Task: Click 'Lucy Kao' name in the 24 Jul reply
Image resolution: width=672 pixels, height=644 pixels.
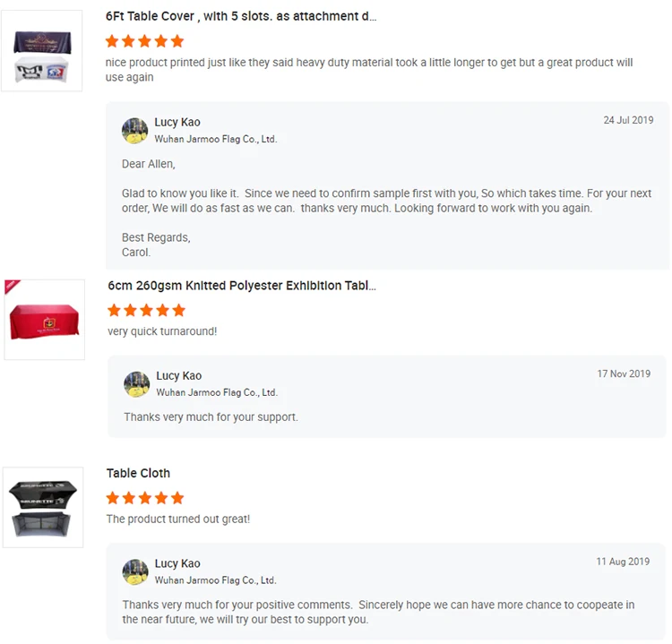Action: click(177, 122)
